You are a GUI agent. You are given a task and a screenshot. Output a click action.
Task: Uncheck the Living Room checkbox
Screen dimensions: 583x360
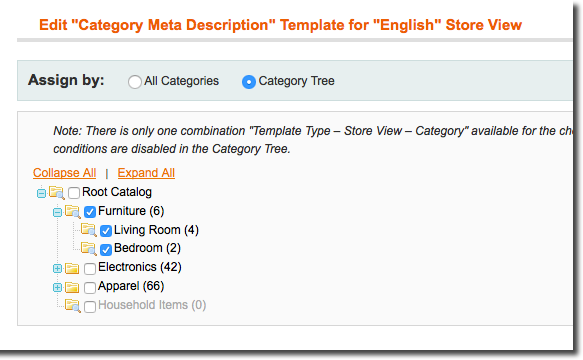point(106,231)
